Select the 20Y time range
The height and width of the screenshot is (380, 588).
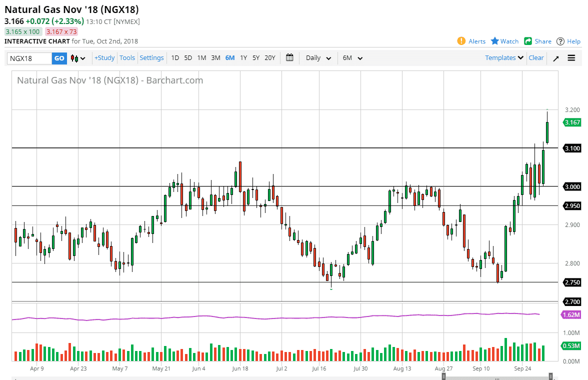pos(270,58)
